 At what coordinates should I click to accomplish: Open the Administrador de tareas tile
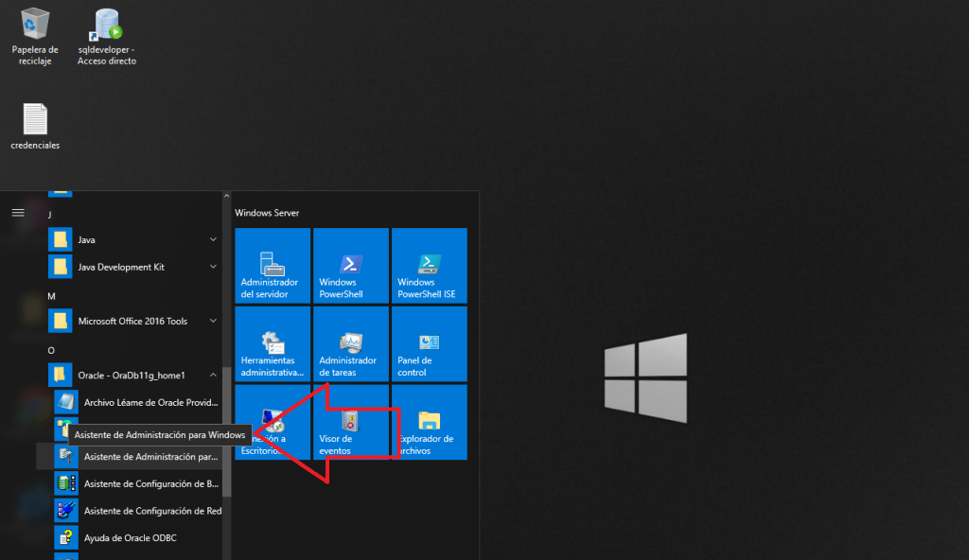[351, 344]
